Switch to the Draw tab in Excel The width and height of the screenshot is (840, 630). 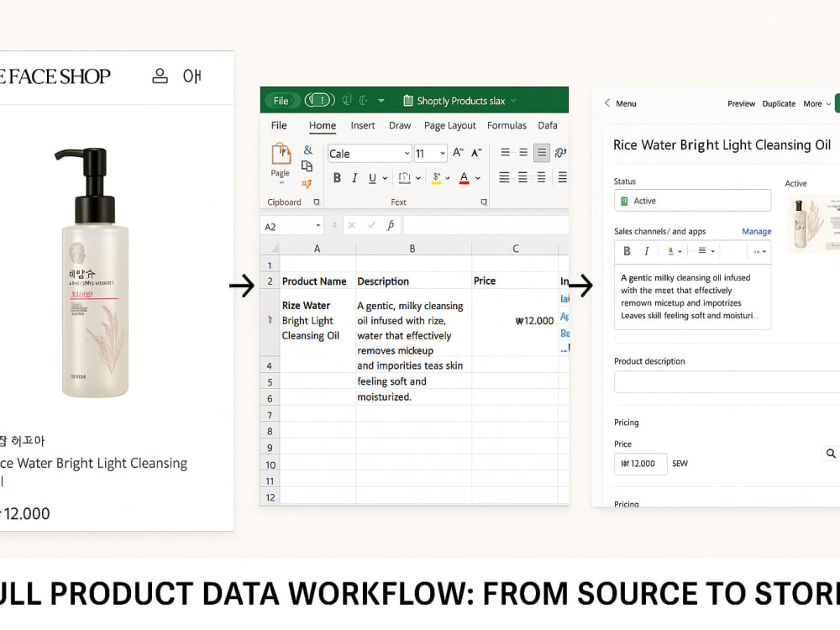pos(400,125)
